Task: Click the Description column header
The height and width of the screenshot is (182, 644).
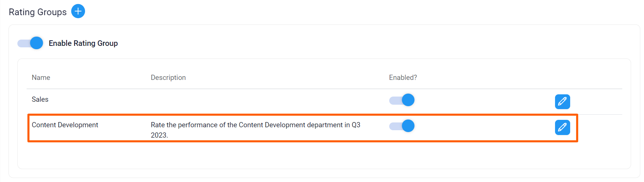Action: [168, 78]
